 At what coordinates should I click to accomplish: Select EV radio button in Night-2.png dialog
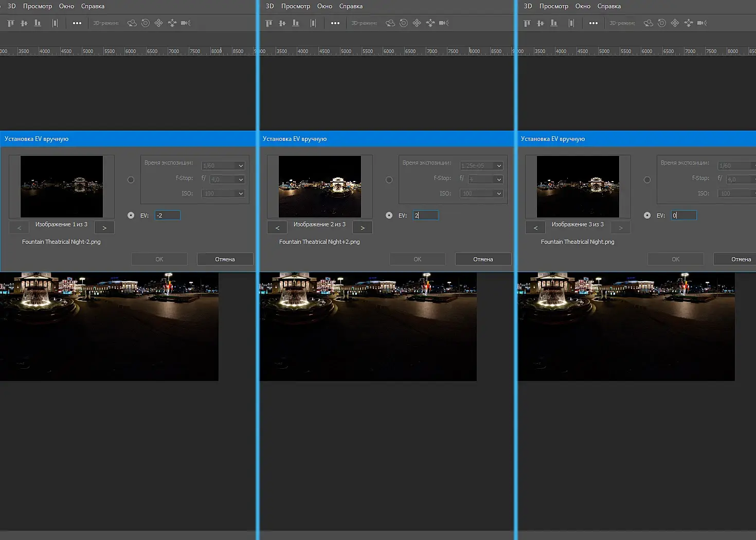131,215
